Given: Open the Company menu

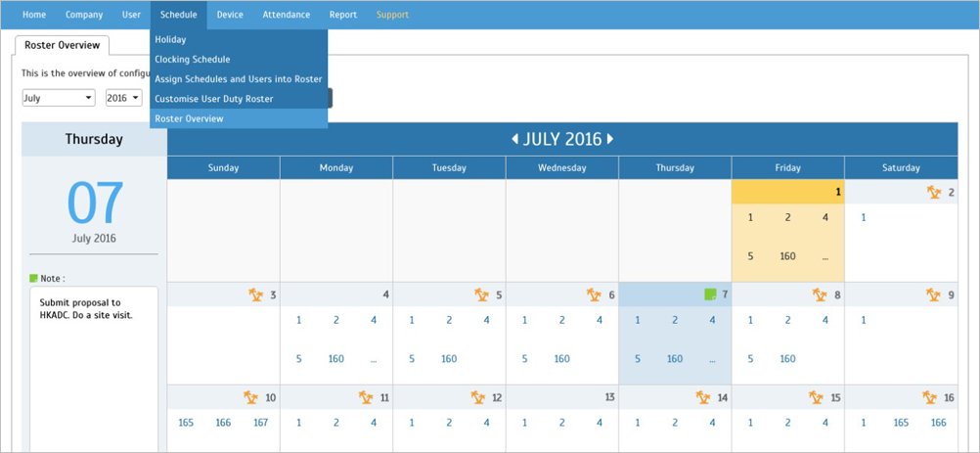Looking at the screenshot, I should pos(84,15).
